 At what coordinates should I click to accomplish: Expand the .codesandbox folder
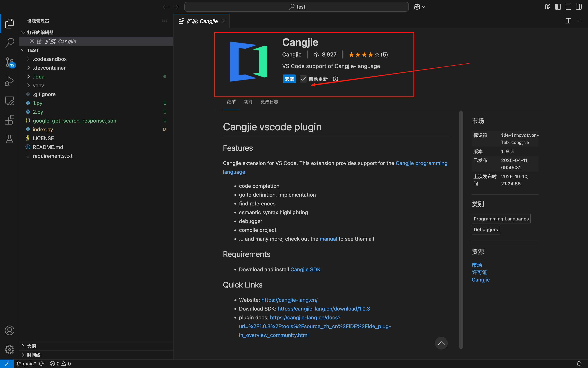[x=50, y=59]
